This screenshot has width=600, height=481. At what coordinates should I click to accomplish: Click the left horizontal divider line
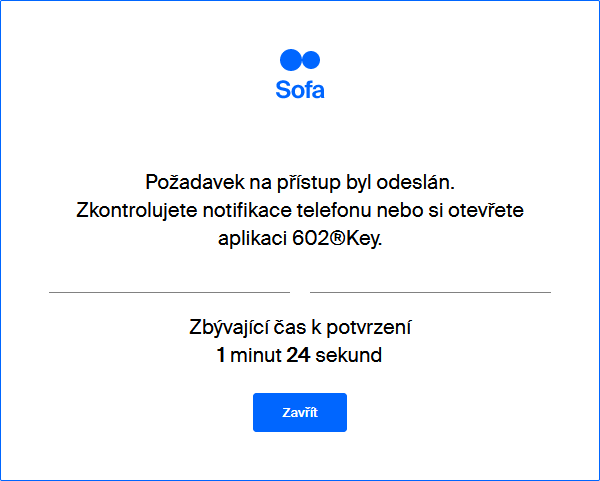pyautogui.click(x=170, y=292)
